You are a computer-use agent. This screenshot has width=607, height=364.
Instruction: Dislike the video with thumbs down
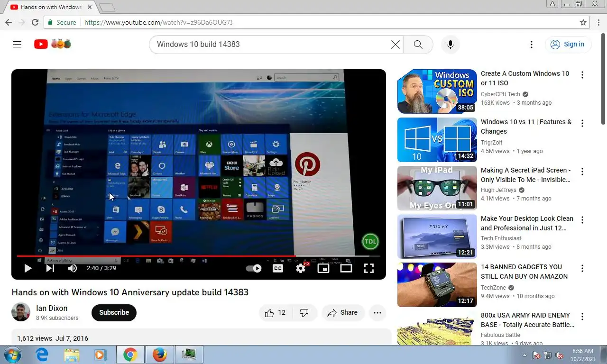[x=305, y=312]
